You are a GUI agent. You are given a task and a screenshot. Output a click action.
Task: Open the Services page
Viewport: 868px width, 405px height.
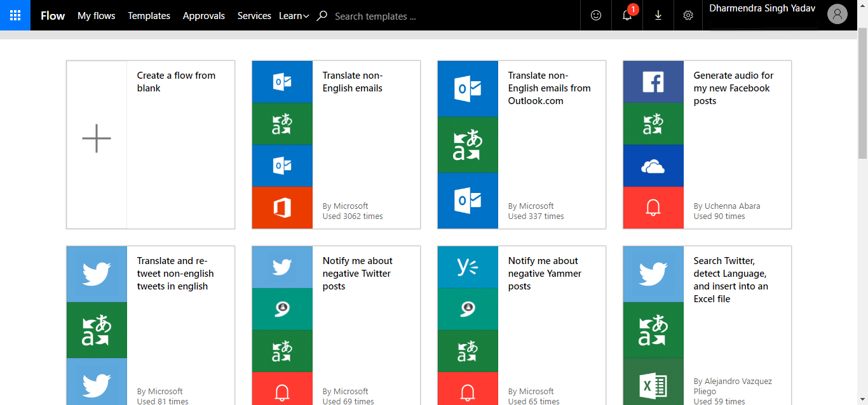coord(254,16)
